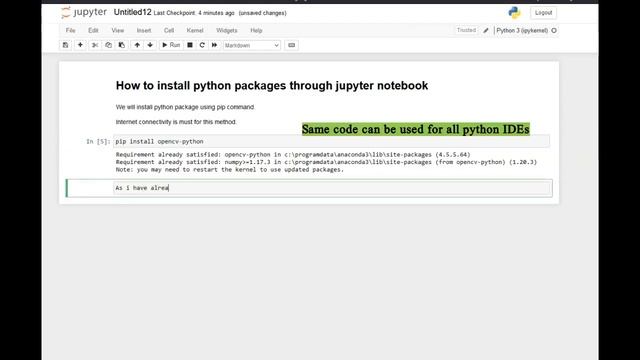Image resolution: width=640 pixels, height=360 pixels.
Task: Open the Kernel menu
Action: click(x=195, y=31)
